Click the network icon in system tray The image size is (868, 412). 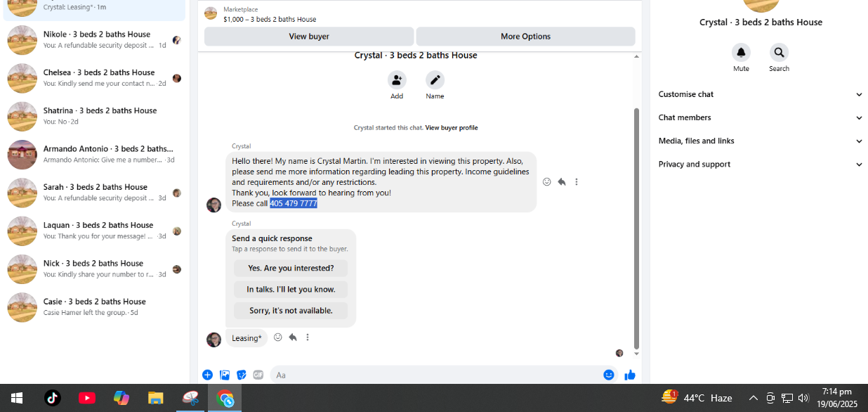(x=787, y=398)
